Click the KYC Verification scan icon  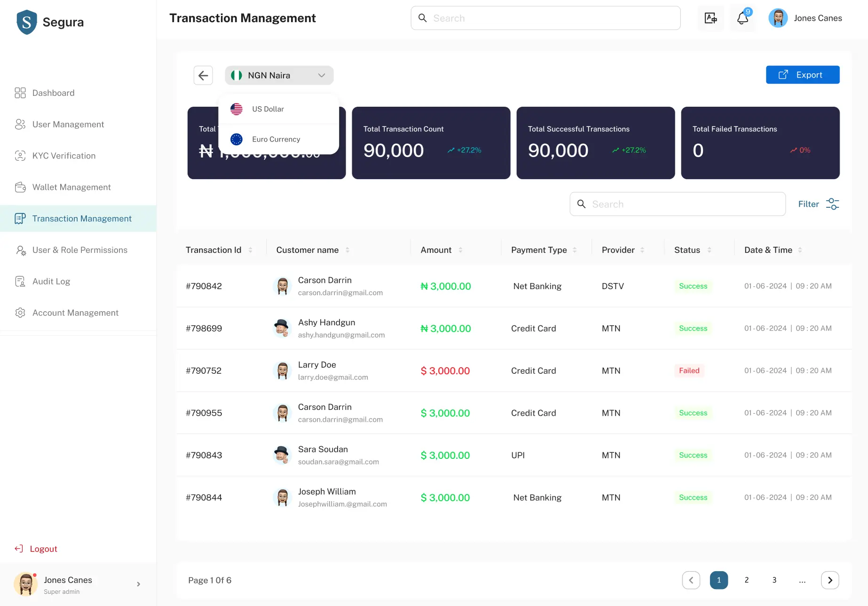point(20,156)
